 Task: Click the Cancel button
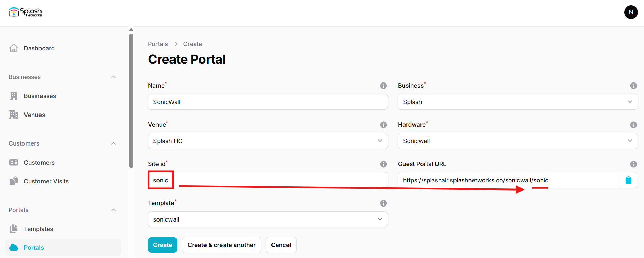(x=281, y=245)
